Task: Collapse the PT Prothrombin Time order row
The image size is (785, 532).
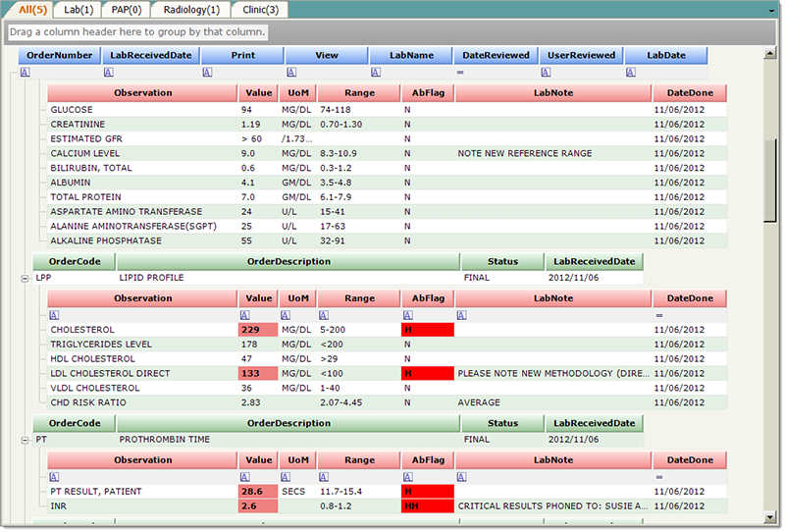Action: tap(25, 441)
